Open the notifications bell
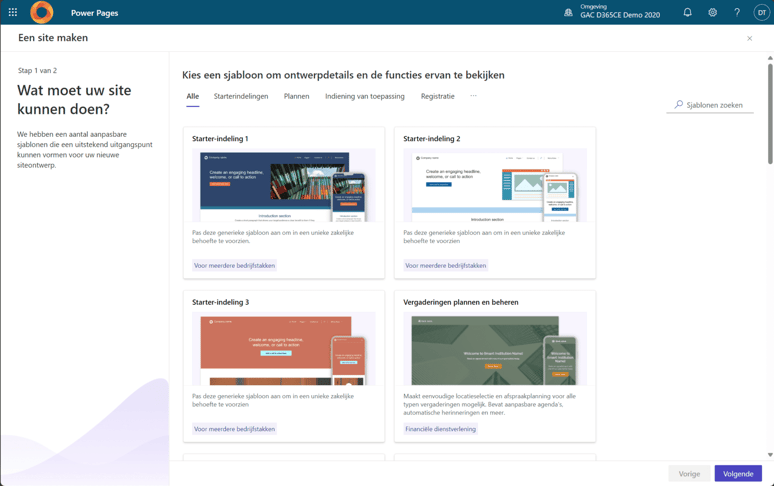 687,12
